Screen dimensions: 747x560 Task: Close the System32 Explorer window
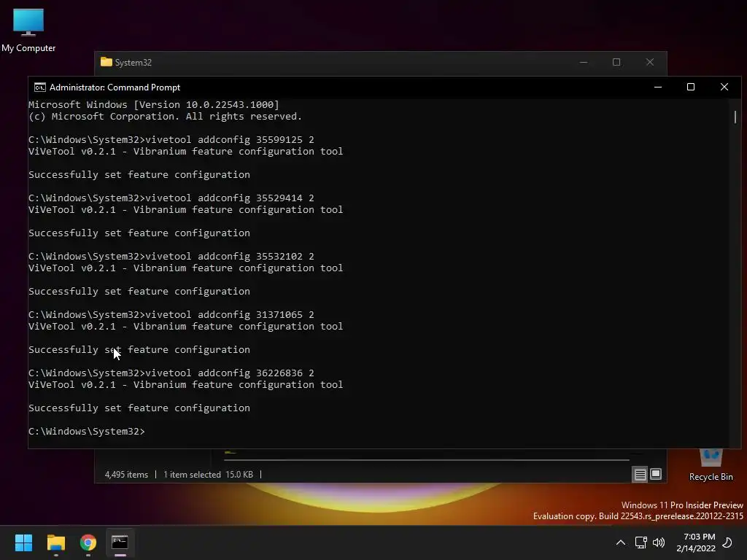tap(650, 63)
